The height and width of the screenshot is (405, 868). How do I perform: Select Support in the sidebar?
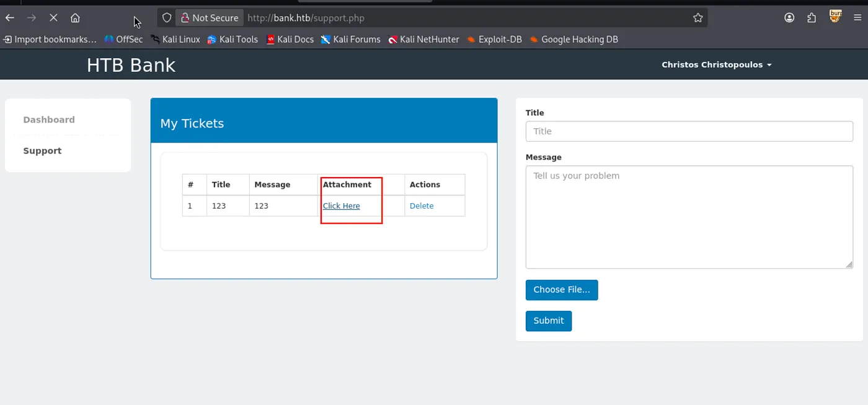click(42, 151)
